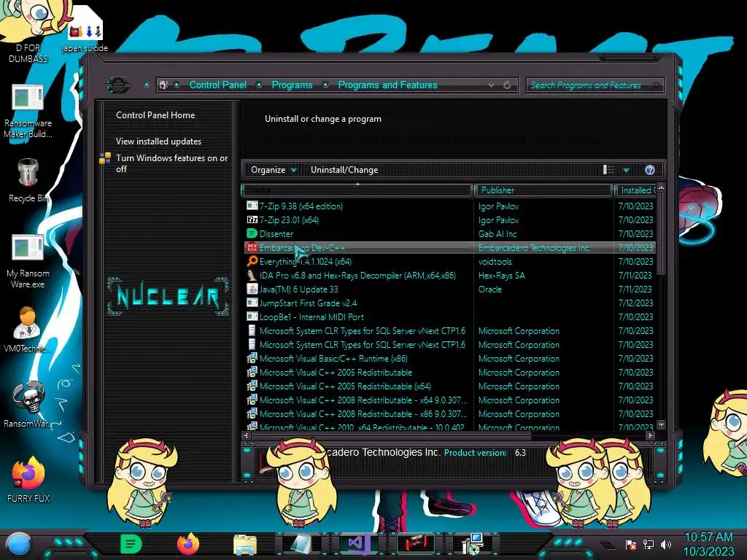Click the refresh icon in address bar

coord(507,85)
